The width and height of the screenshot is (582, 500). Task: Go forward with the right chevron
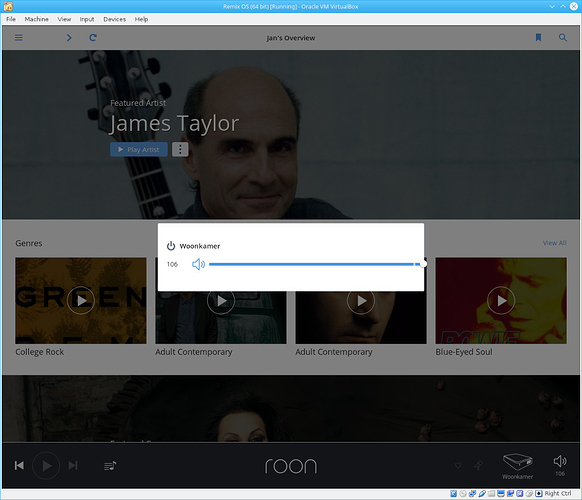coord(69,37)
